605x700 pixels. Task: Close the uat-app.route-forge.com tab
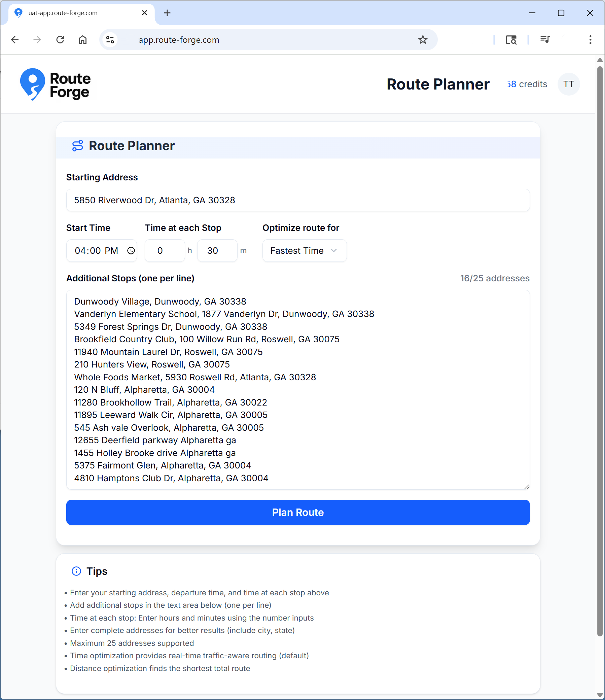pos(145,13)
